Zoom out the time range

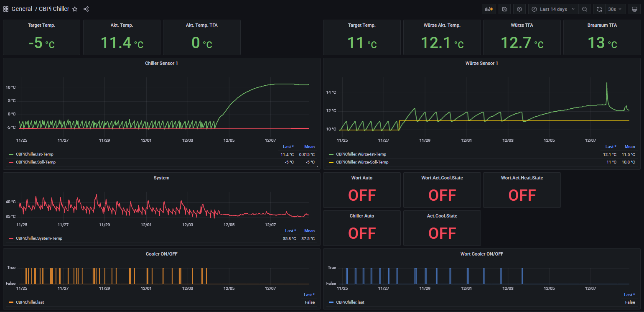pos(585,9)
